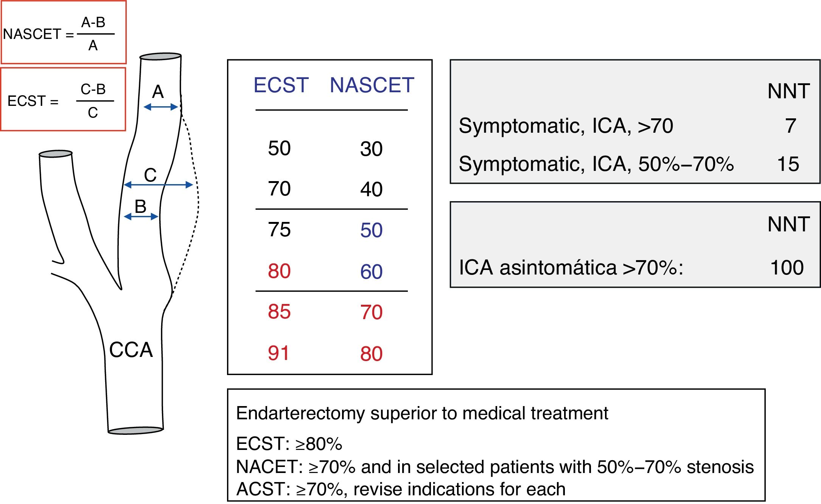Screen dimensions: 821x504
Task: Click "Endarterectomy superior to medical treatment" heading
Action: coord(422,413)
